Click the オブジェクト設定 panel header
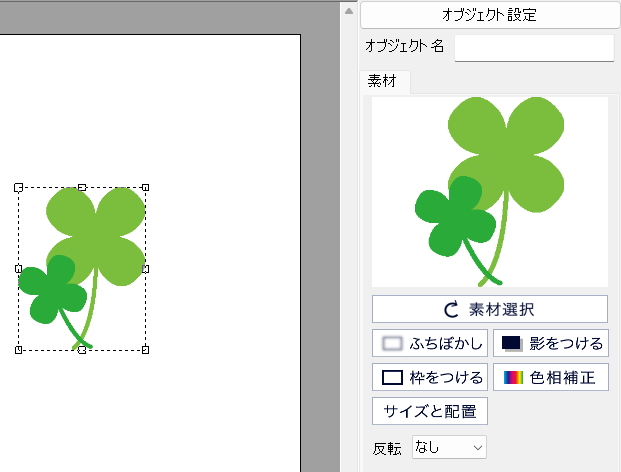Viewport: 621px width, 472px height. click(490, 15)
